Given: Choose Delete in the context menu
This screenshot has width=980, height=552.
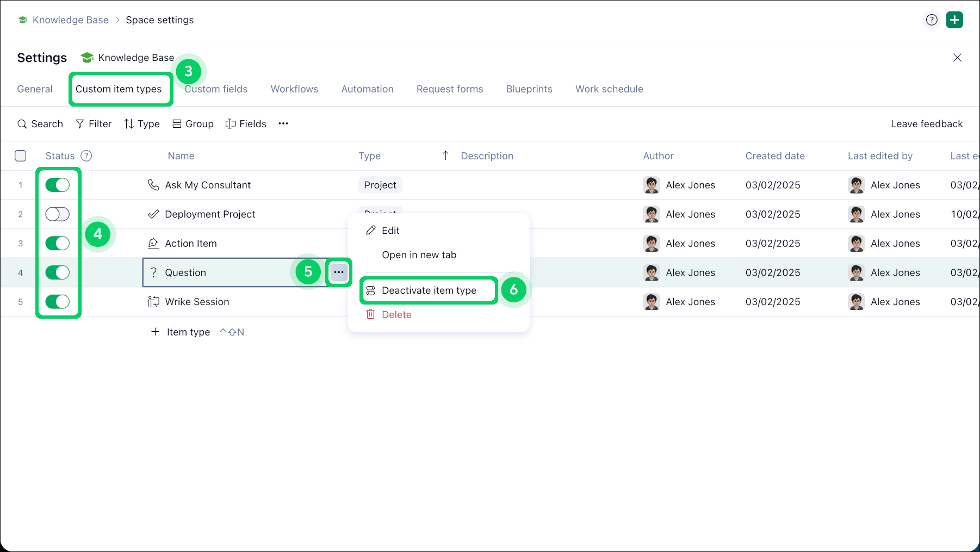Looking at the screenshot, I should [x=396, y=315].
